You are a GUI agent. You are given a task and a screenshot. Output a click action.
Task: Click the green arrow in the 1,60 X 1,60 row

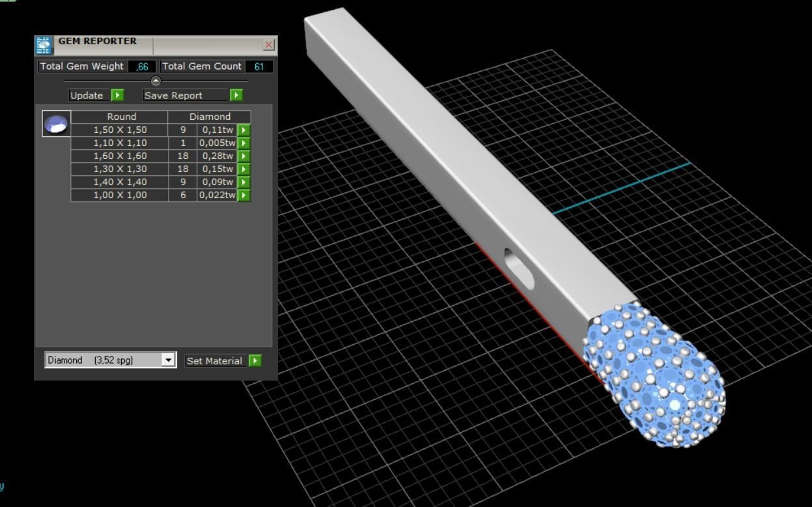tap(244, 156)
